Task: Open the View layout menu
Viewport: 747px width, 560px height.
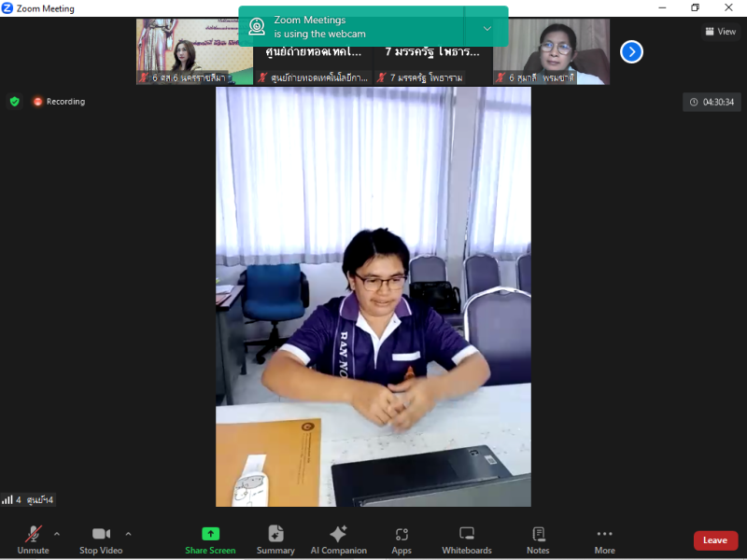Action: (x=721, y=32)
